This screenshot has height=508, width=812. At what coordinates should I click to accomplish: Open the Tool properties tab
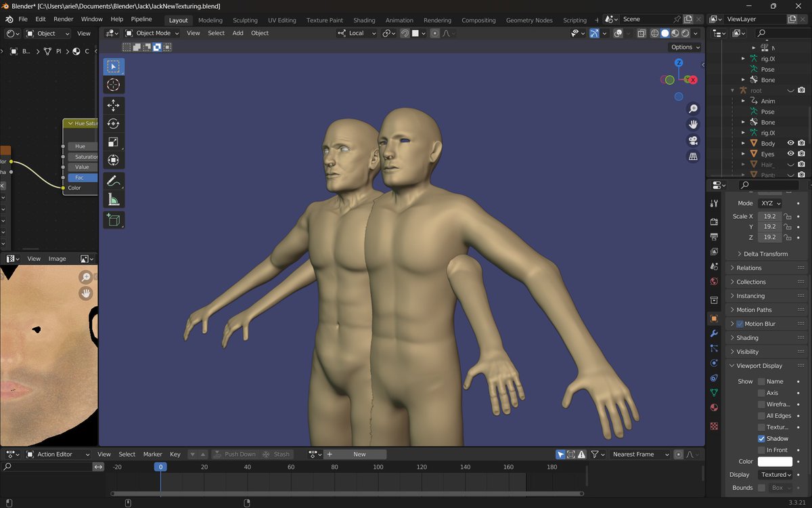pos(714,203)
